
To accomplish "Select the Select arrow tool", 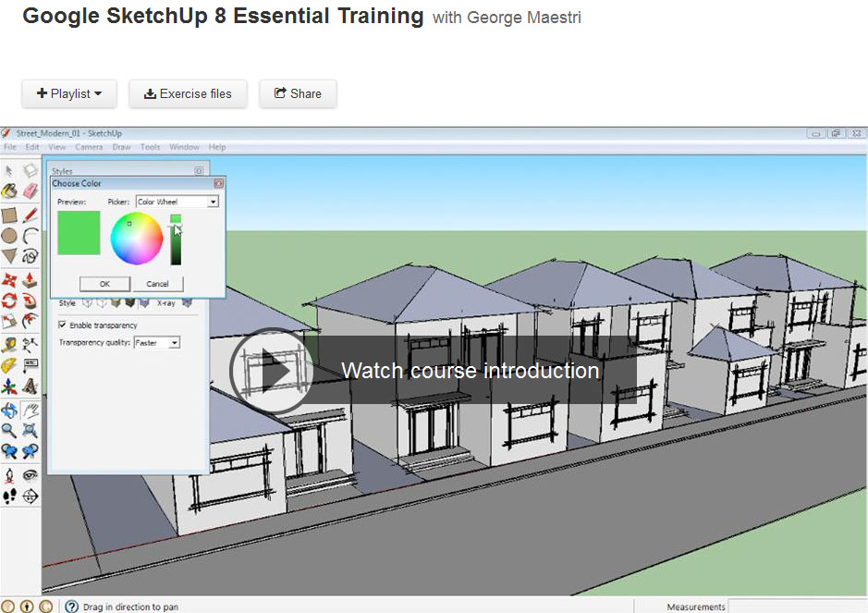I will 9,170.
